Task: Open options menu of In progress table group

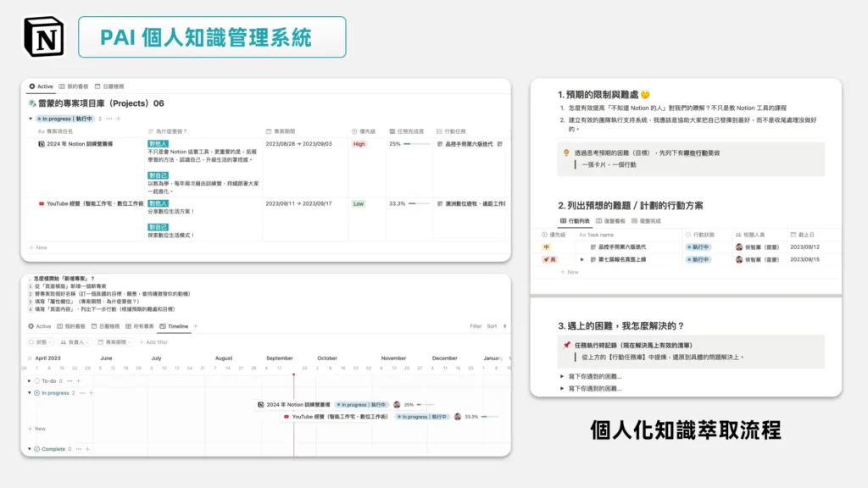Action: [x=109, y=119]
